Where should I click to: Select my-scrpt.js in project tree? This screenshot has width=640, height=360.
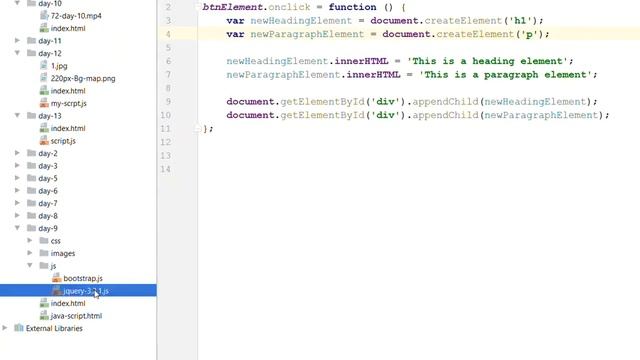(69, 103)
